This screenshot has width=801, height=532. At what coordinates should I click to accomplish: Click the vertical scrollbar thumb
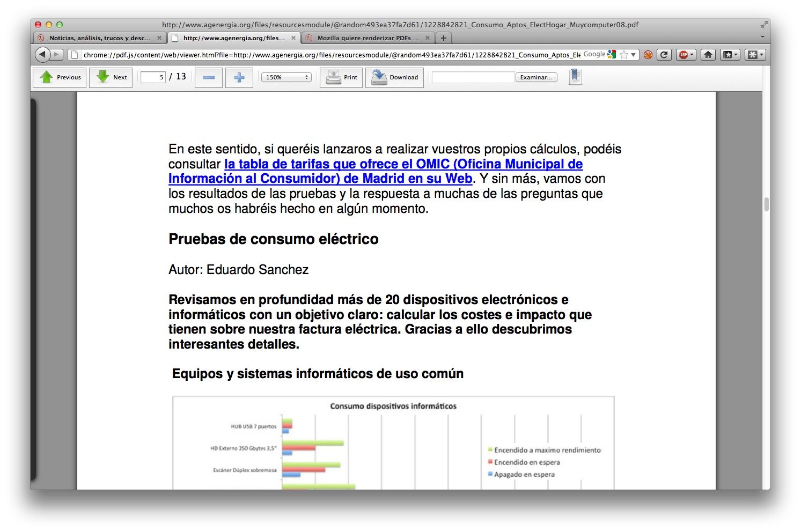[767, 204]
